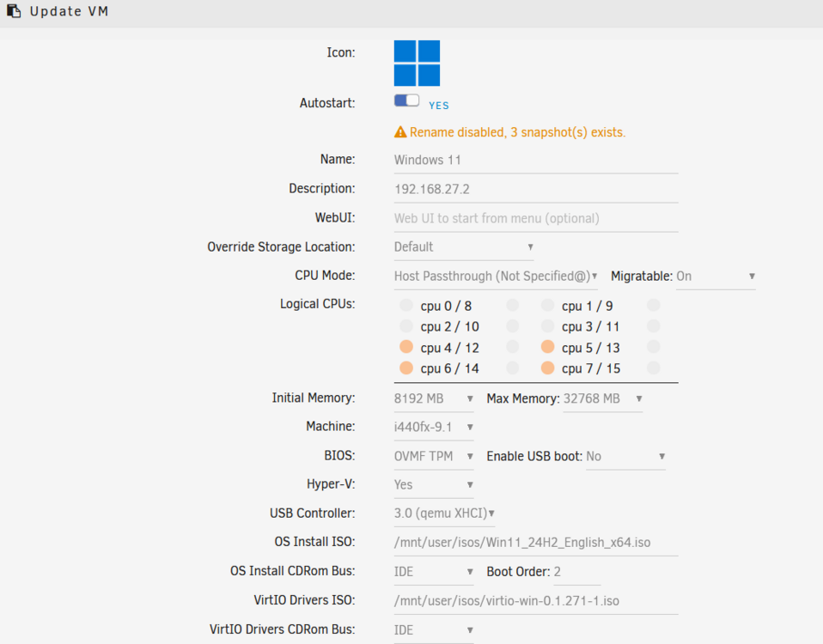
Task: Toggle cpu 0 in Logical CPUs
Action: pyautogui.click(x=406, y=305)
